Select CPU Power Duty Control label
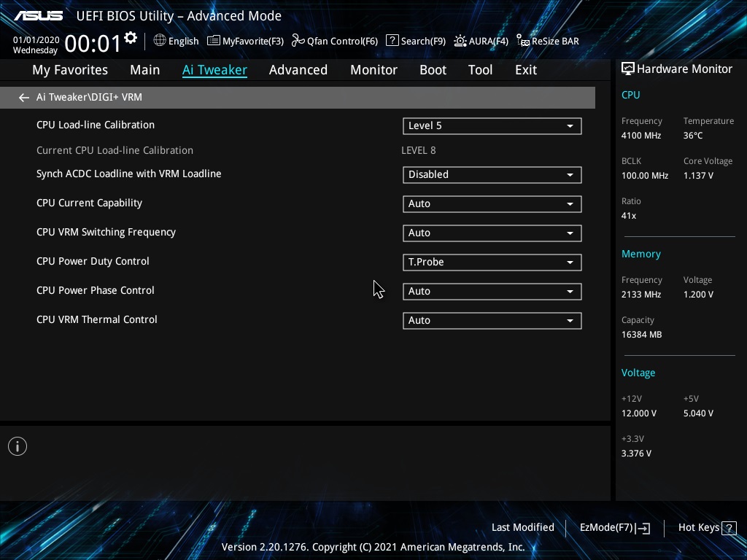The height and width of the screenshot is (560, 747). [93, 261]
